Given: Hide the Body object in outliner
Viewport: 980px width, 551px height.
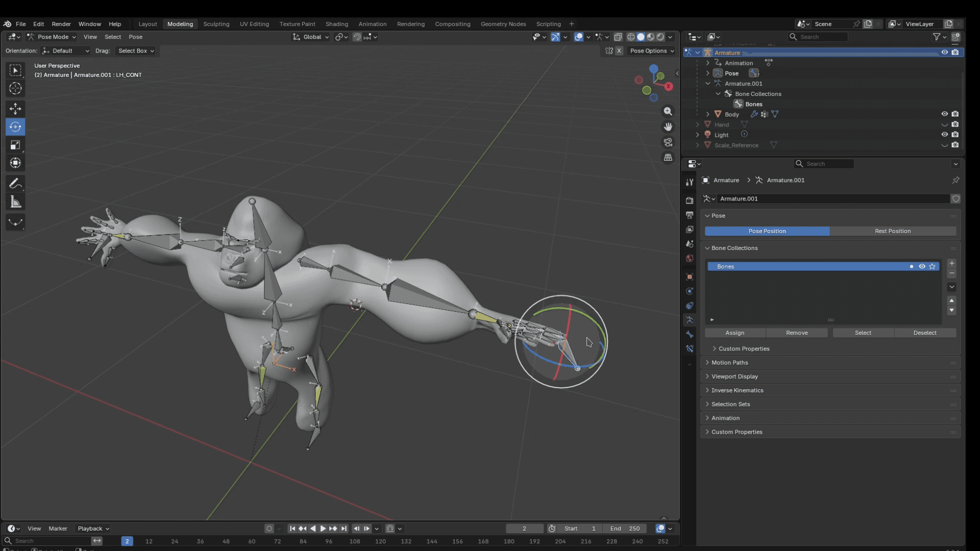Looking at the screenshot, I should click(x=944, y=114).
